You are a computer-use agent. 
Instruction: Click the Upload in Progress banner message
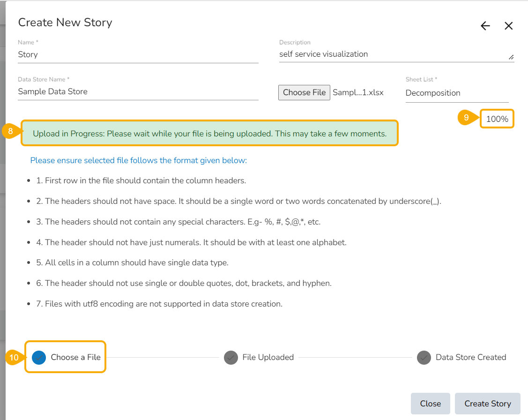point(209,134)
